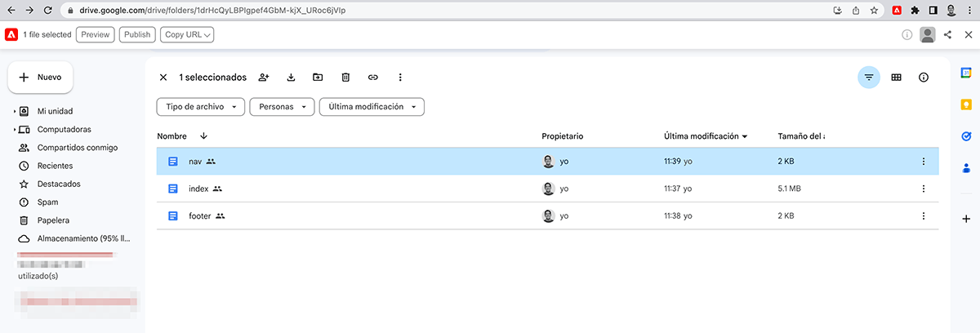Open Computadoras section
Image resolution: width=980 pixels, height=333 pixels.
[x=65, y=130]
